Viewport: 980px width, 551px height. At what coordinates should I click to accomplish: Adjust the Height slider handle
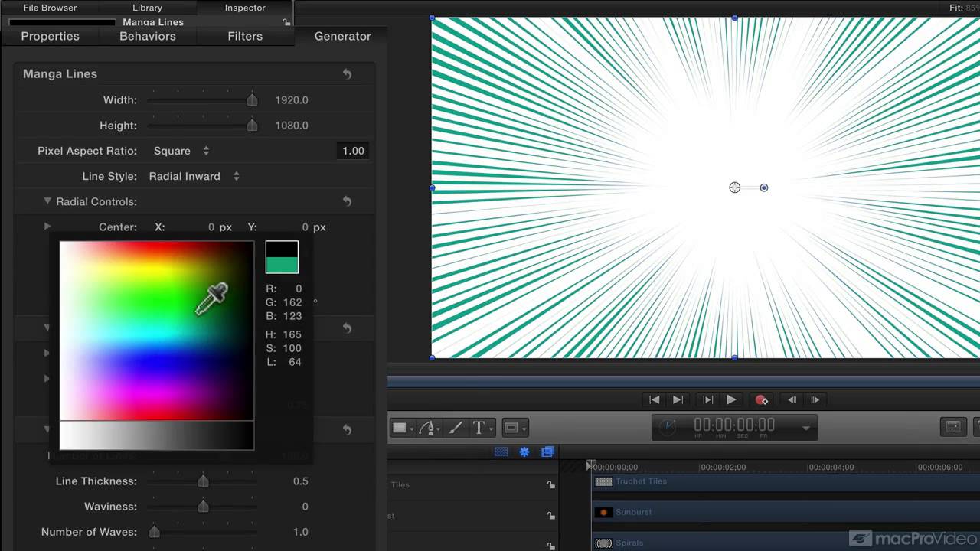click(x=252, y=126)
